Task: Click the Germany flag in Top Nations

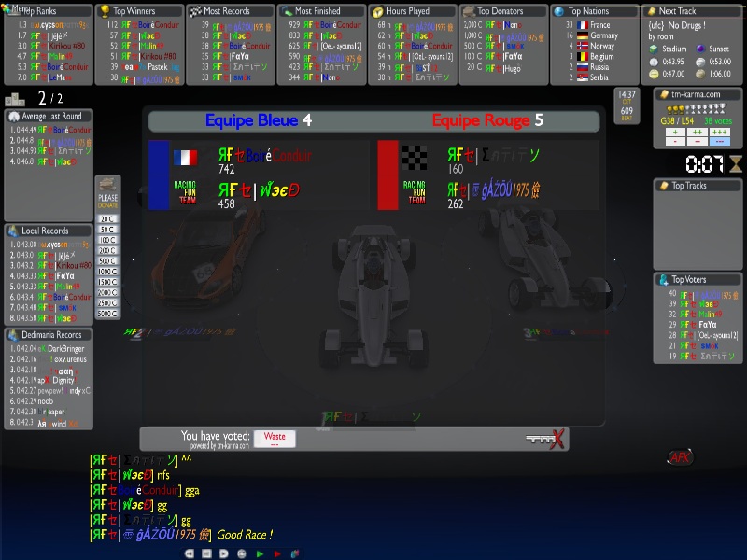Action: [582, 35]
